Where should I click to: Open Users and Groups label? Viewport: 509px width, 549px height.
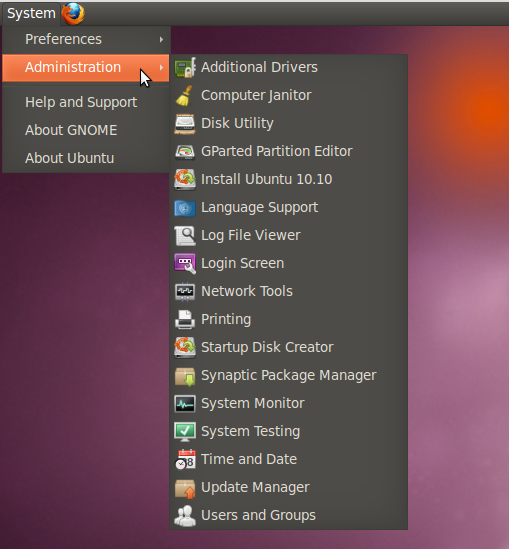(258, 515)
